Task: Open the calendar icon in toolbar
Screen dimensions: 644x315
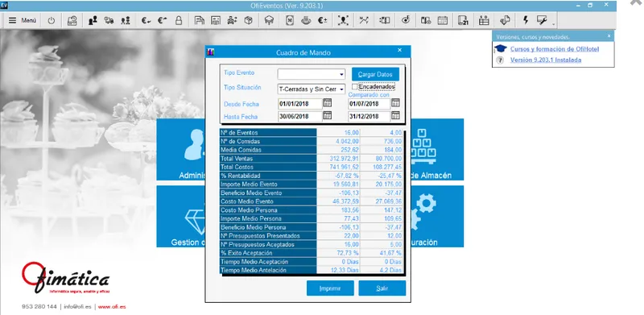Action: (x=442, y=20)
